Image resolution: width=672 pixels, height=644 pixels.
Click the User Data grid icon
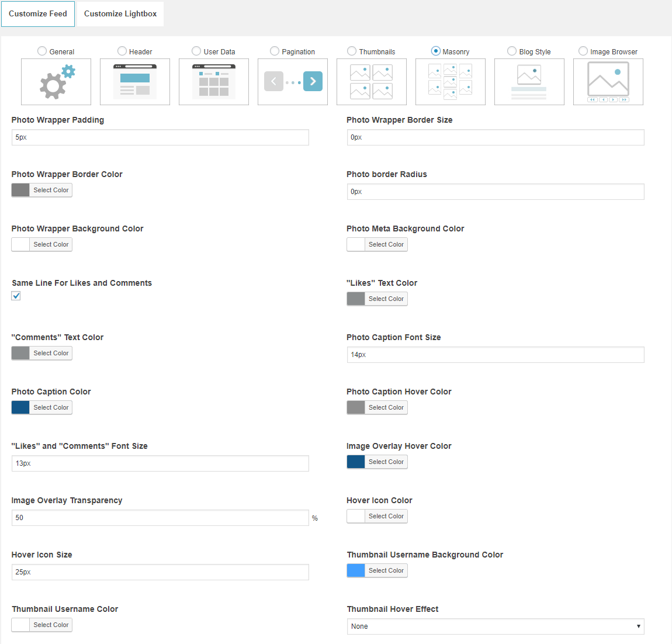214,82
